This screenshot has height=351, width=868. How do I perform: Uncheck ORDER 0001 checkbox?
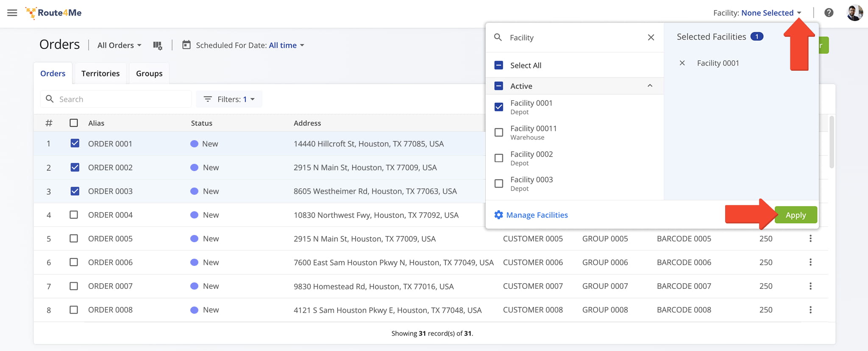point(75,143)
